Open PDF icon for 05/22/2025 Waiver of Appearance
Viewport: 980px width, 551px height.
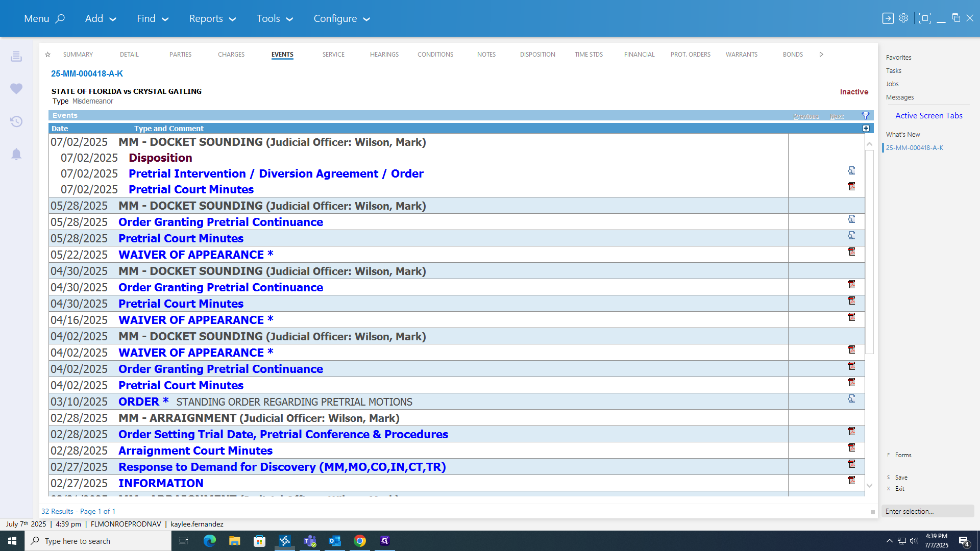point(851,252)
